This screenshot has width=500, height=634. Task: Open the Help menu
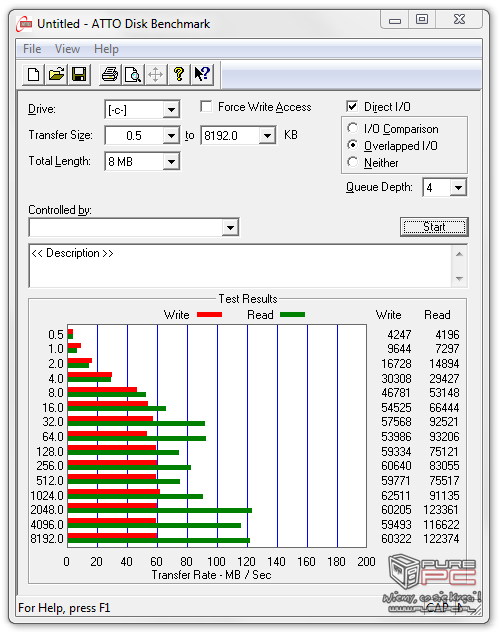[x=106, y=49]
